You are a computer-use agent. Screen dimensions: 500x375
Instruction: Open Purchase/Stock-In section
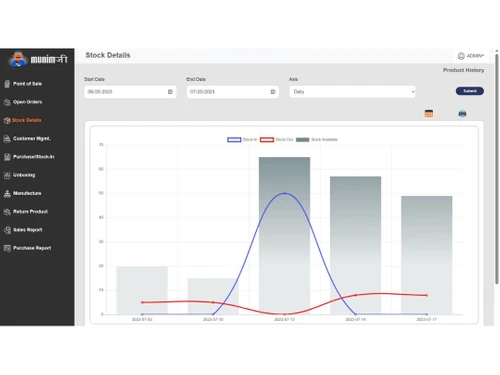[34, 157]
